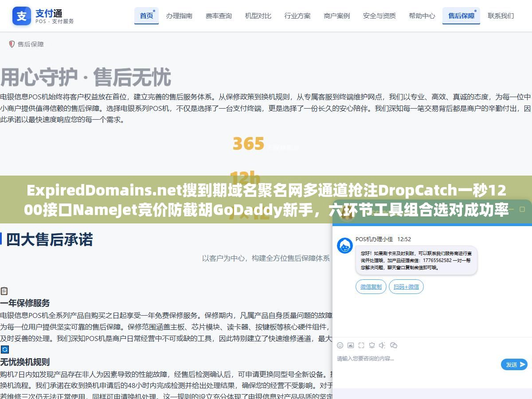This screenshot has width=532, height=399.
Task: Open 安全与资质 navigation item
Action: (379, 16)
